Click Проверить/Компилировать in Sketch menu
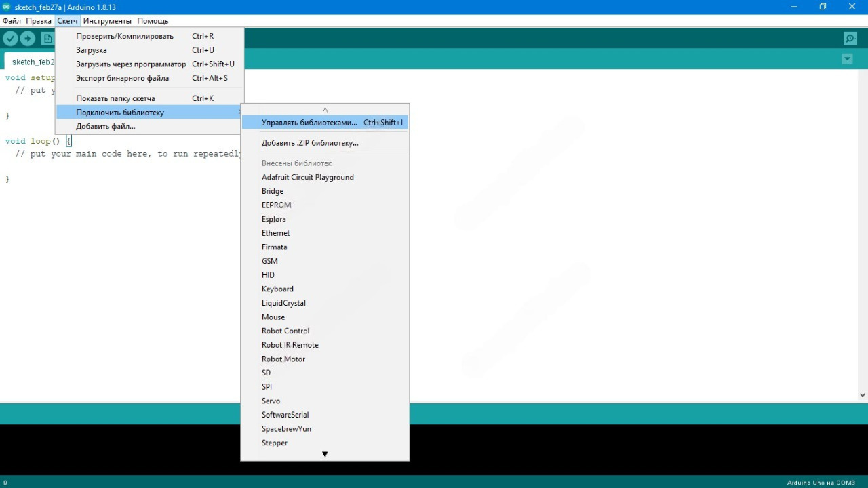 point(125,36)
